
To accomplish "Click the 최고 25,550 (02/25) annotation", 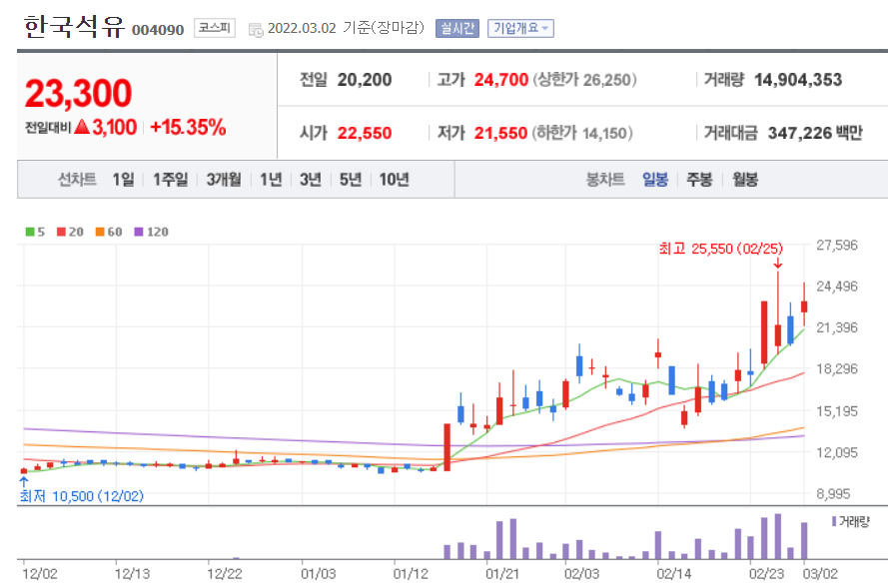I will click(x=720, y=249).
